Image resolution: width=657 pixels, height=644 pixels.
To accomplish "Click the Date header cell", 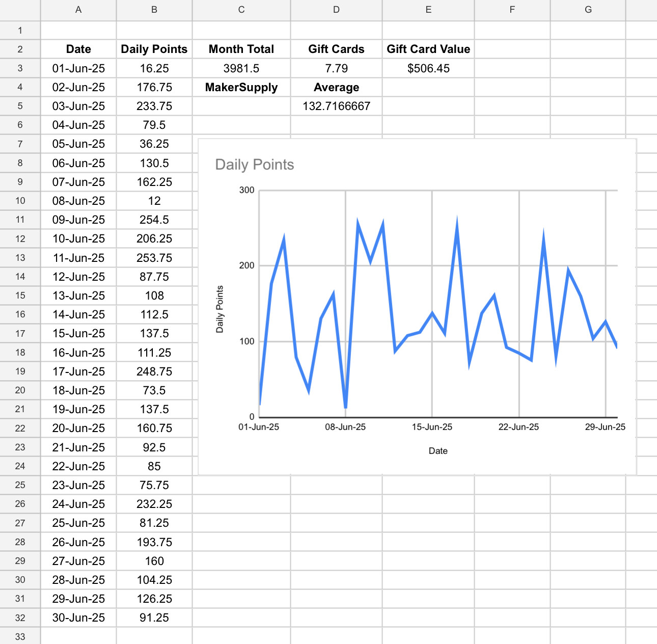I will (78, 49).
